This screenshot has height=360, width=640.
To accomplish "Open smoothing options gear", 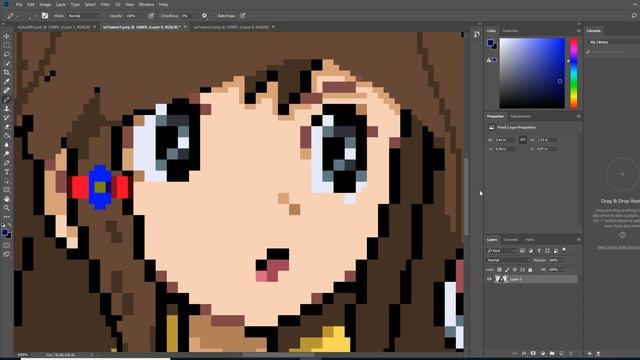I will tap(204, 16).
